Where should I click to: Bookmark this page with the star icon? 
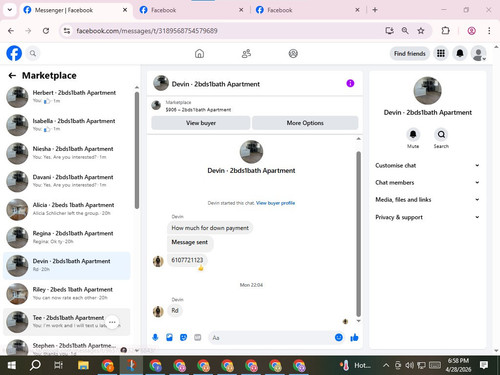421,31
